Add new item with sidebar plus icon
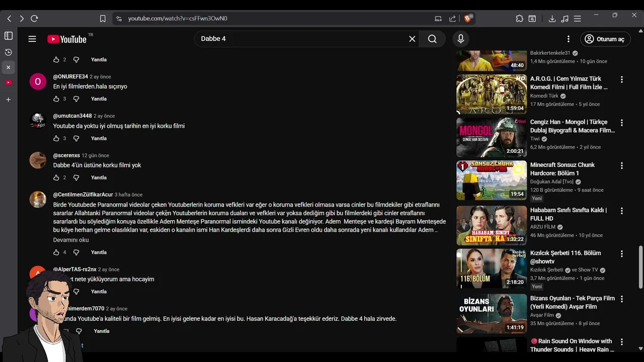The height and width of the screenshot is (362, 644). tap(9, 100)
